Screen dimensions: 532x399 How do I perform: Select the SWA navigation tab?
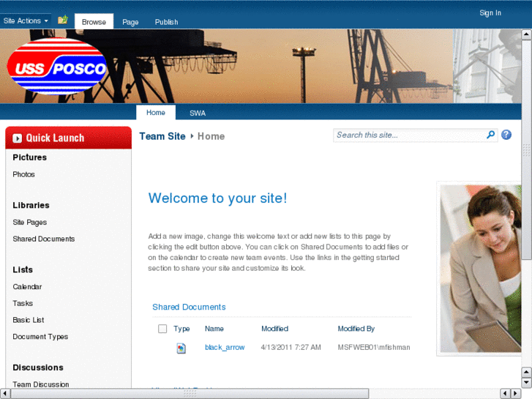tap(198, 113)
